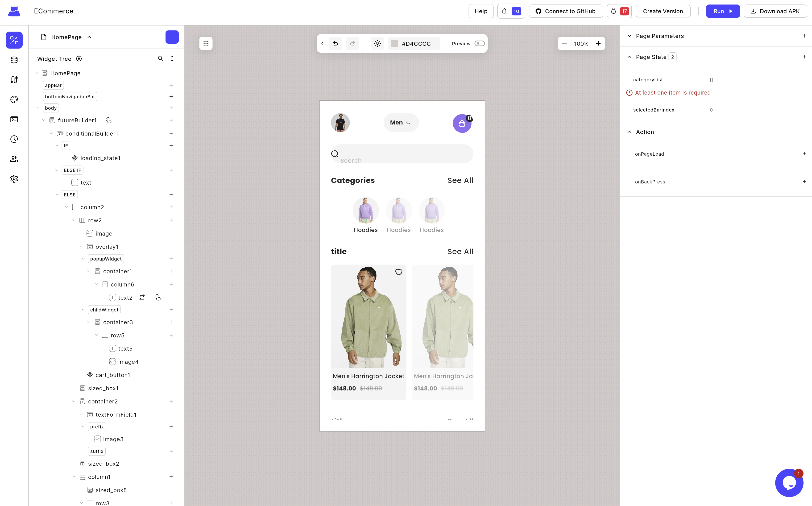Collapse the Page State section

coord(629,57)
